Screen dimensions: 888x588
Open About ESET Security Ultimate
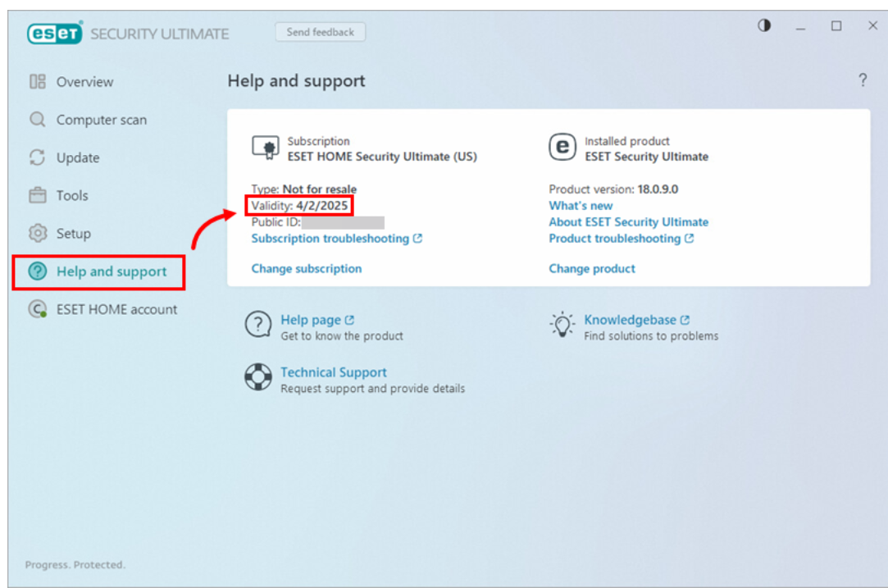tap(629, 222)
